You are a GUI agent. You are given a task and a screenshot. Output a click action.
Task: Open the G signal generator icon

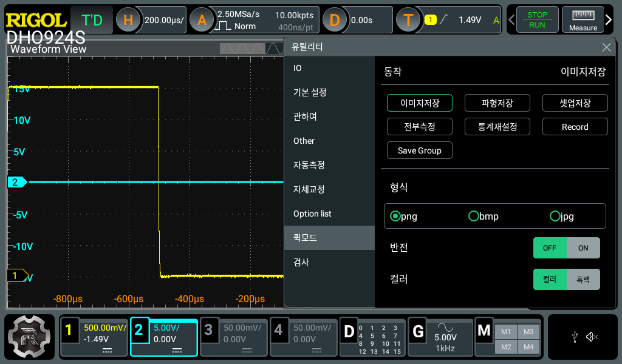click(418, 331)
